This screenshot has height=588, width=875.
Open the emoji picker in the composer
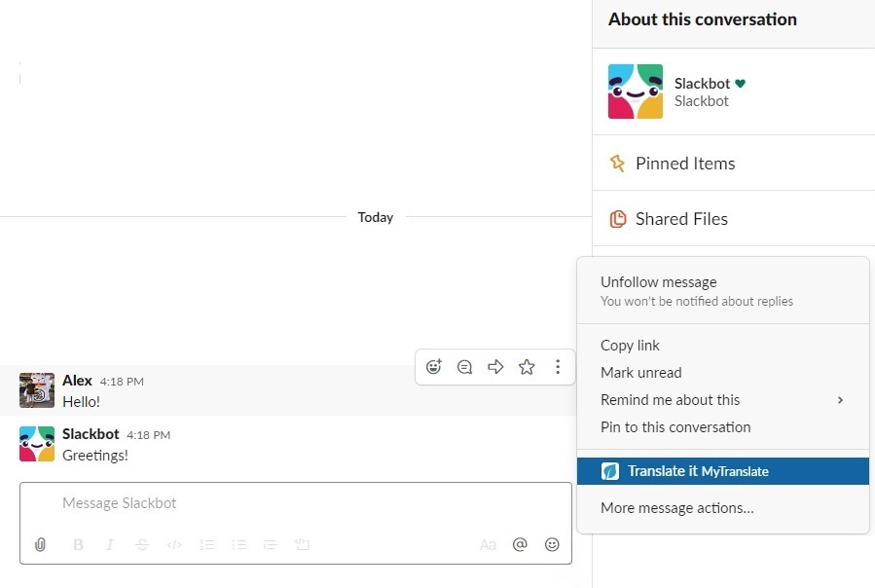click(552, 544)
